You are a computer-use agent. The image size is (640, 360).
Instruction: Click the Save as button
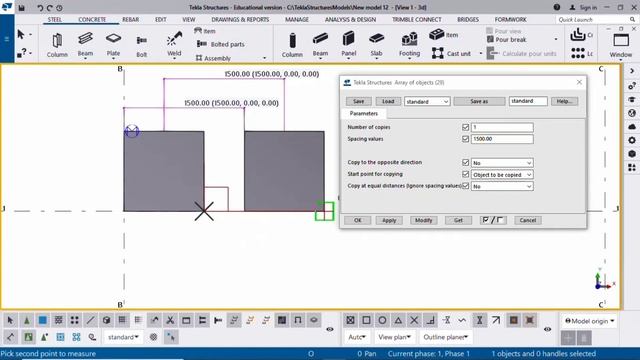479,101
